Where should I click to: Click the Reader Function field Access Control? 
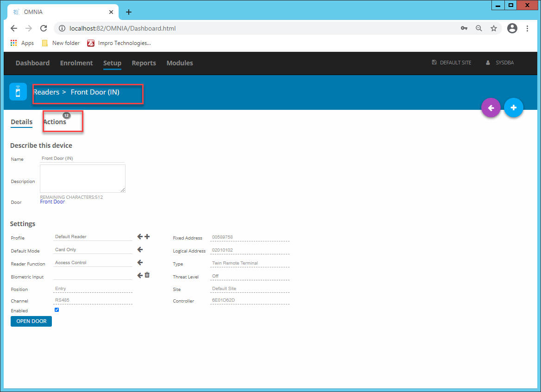pyautogui.click(x=93, y=263)
